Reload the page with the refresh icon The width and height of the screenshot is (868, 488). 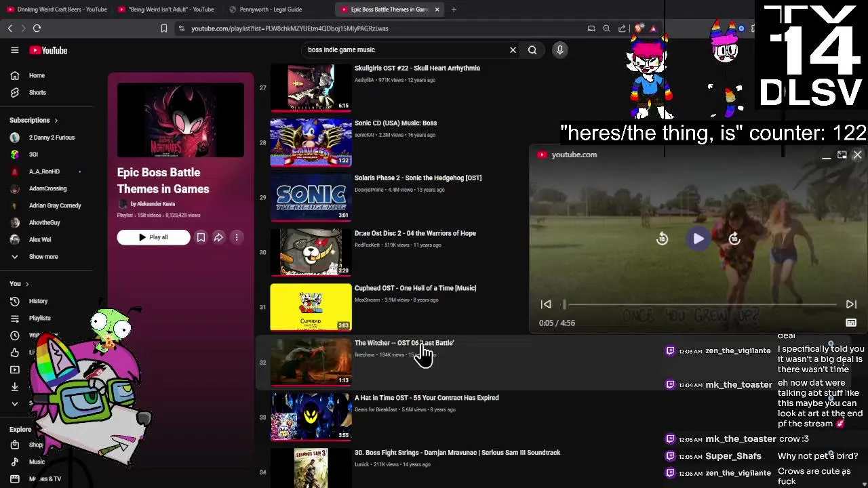coord(37,28)
